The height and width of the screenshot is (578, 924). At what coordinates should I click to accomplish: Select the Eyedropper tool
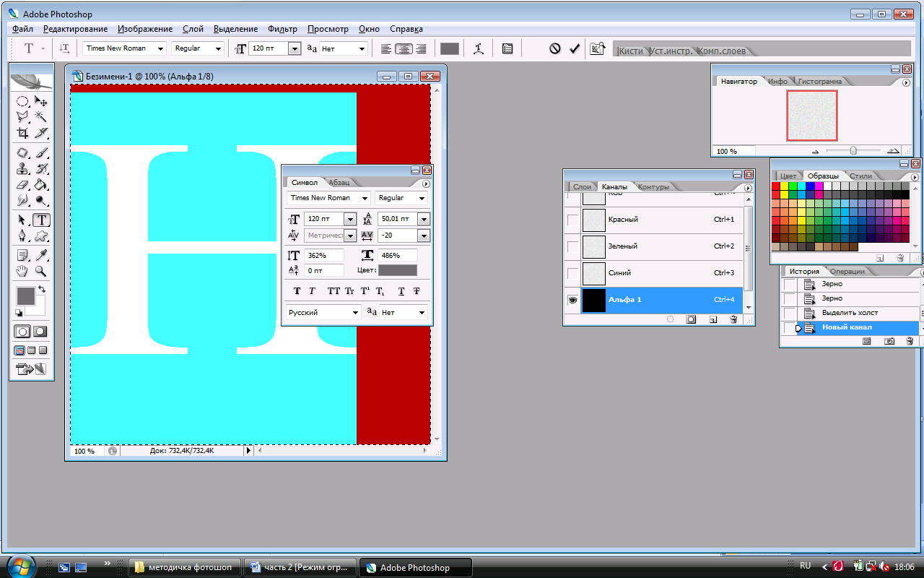[41, 255]
